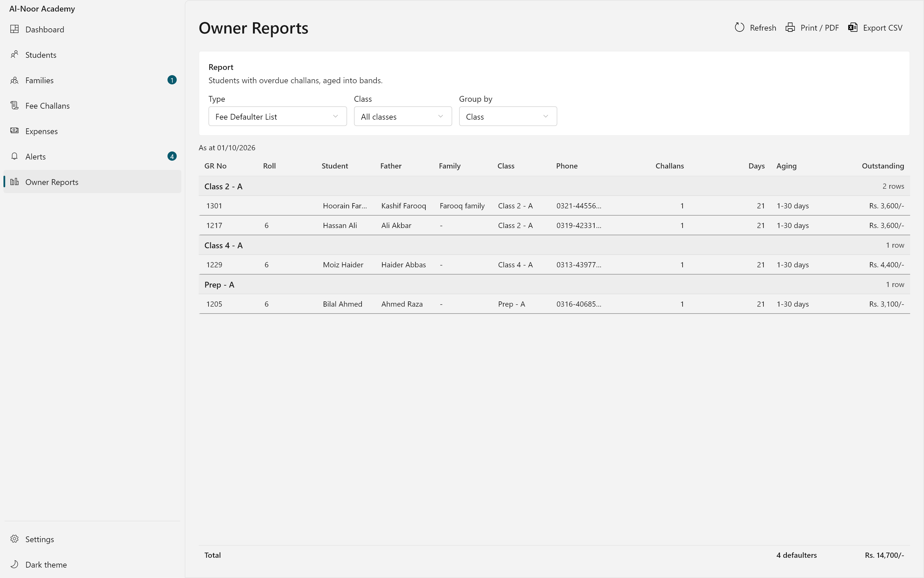Click the Days column header
The image size is (924, 578).
757,166
